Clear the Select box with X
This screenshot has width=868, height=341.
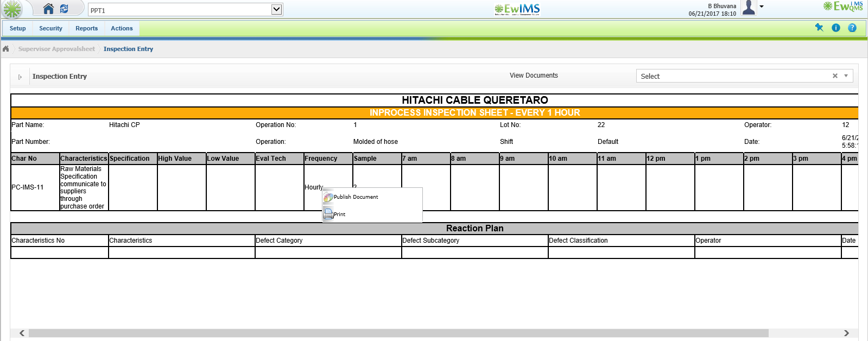(x=835, y=76)
